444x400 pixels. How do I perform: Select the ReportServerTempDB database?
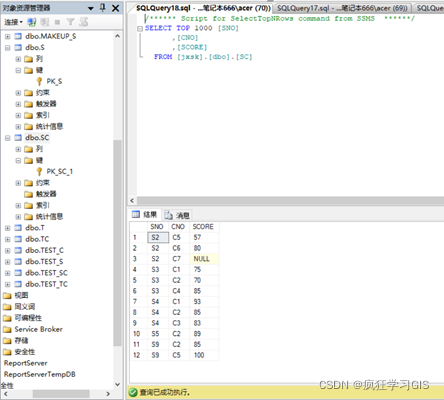point(40,374)
